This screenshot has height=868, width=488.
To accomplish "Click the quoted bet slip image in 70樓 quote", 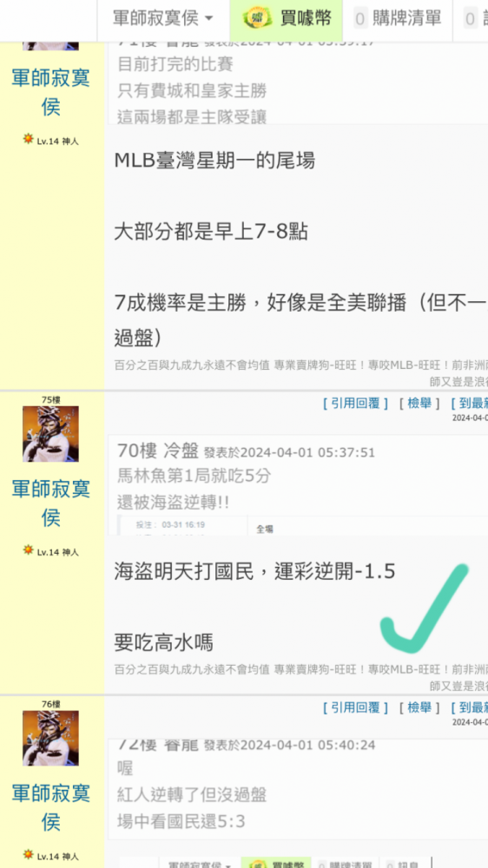I will click(x=302, y=525).
